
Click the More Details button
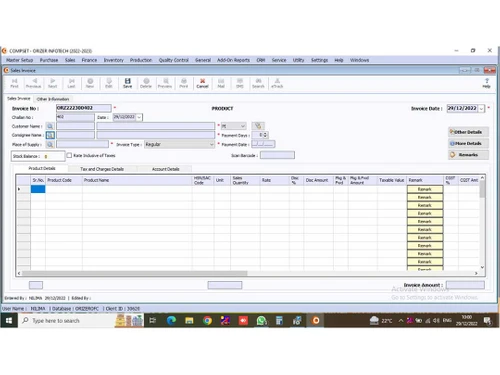[468, 143]
